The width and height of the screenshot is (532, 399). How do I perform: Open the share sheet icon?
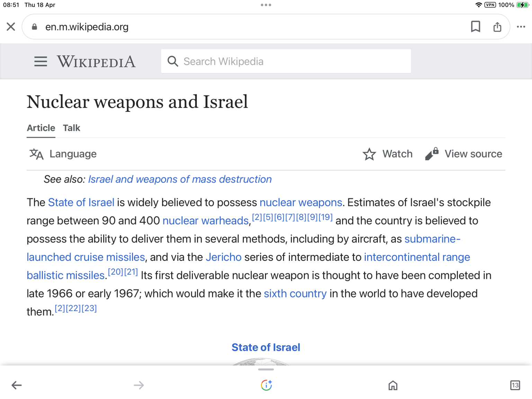pos(497,27)
